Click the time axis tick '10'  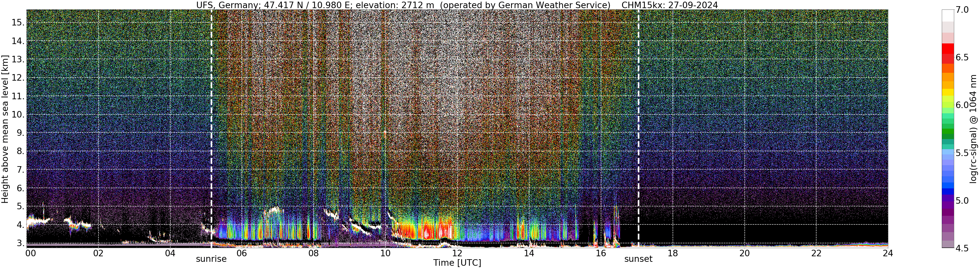point(385,253)
